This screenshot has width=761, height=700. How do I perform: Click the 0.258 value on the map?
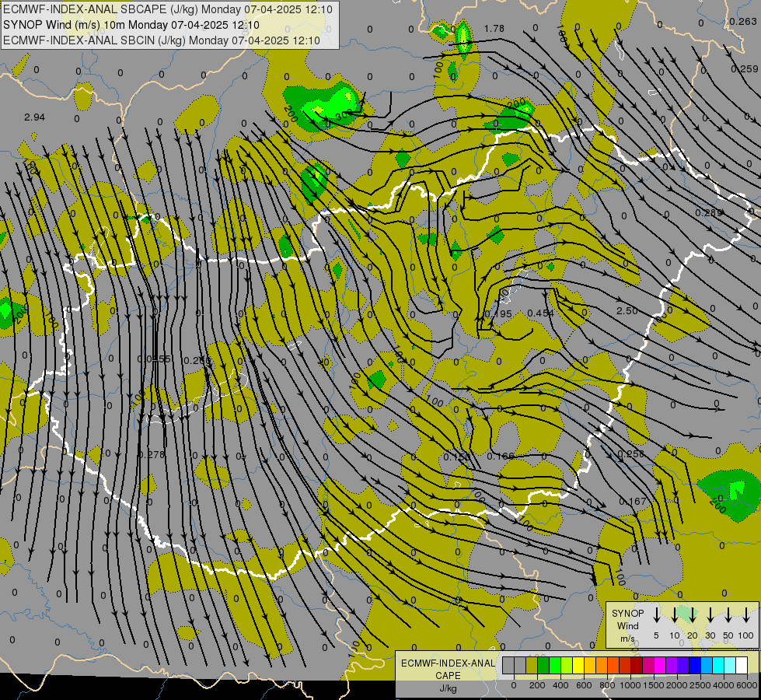tap(631, 453)
